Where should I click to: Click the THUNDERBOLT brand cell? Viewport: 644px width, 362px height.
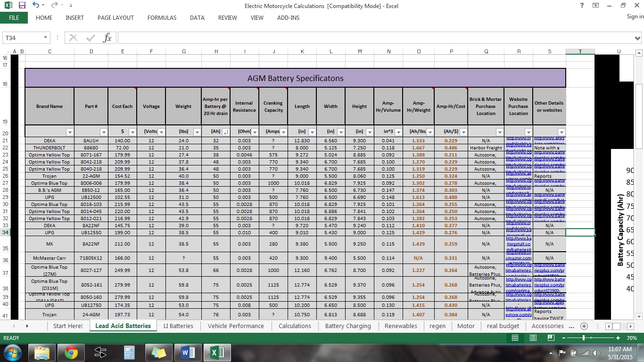[50, 148]
